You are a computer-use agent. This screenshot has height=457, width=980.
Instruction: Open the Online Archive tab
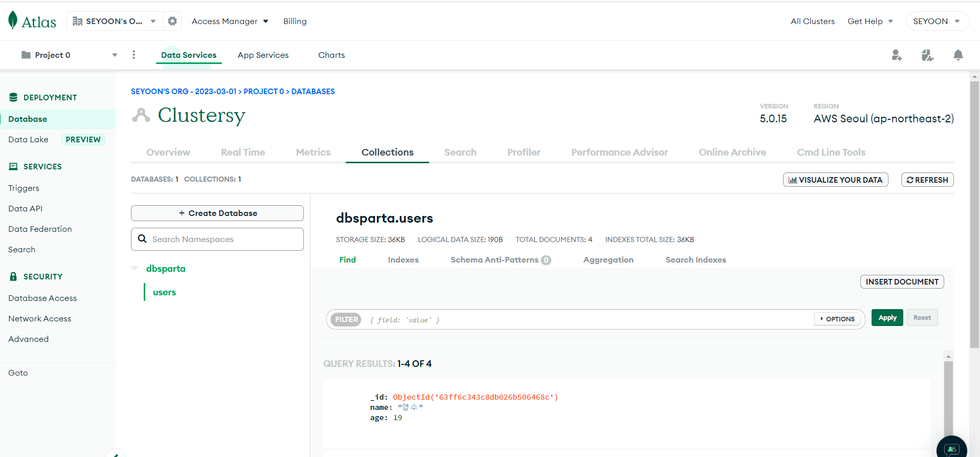[x=732, y=152]
